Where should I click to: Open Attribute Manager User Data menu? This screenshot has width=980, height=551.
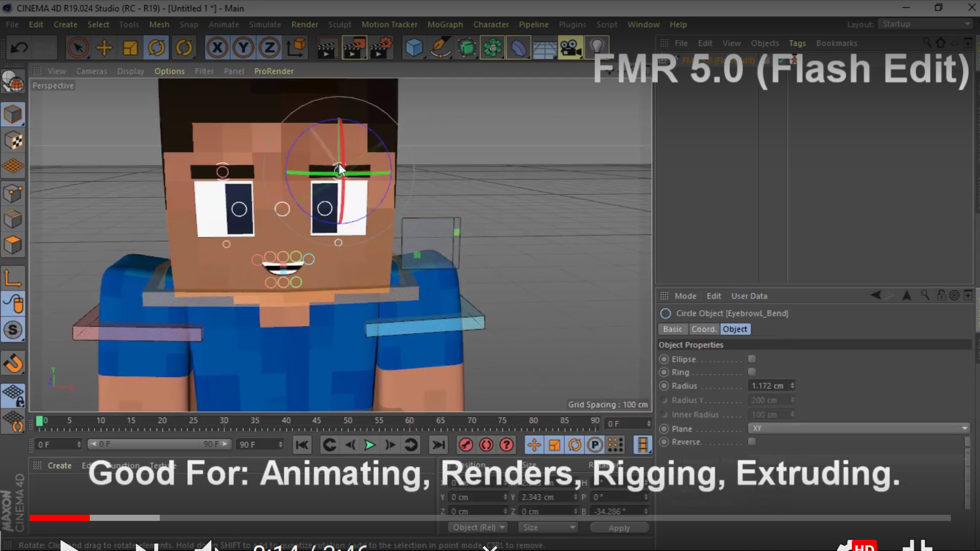[x=749, y=296]
